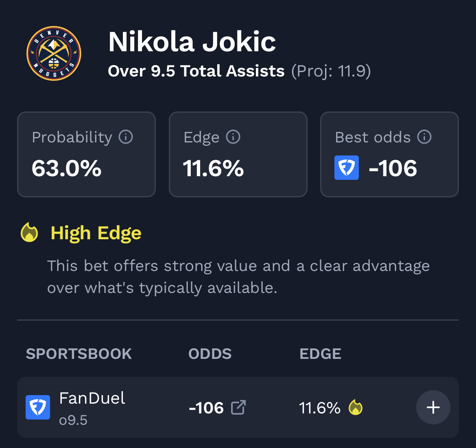This screenshot has height=448, width=476.
Task: Add FanDuel bet with plus button
Action: 433,407
